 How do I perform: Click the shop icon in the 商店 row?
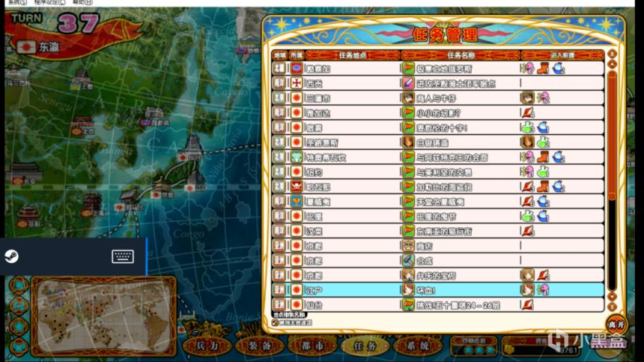pos(408,246)
